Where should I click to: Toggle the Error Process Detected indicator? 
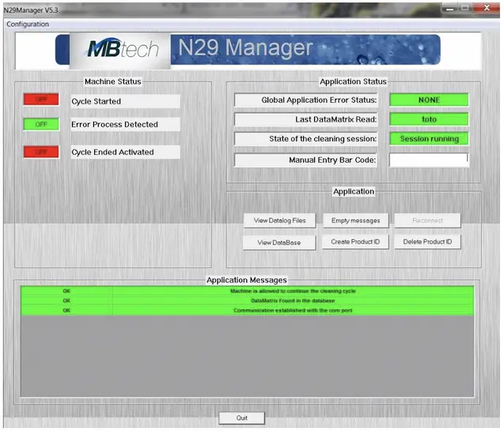click(41, 124)
